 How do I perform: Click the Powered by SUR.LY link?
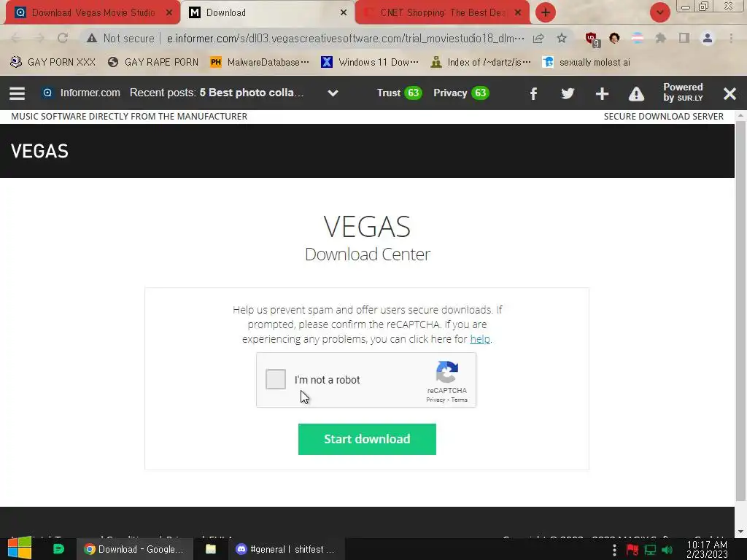click(683, 93)
